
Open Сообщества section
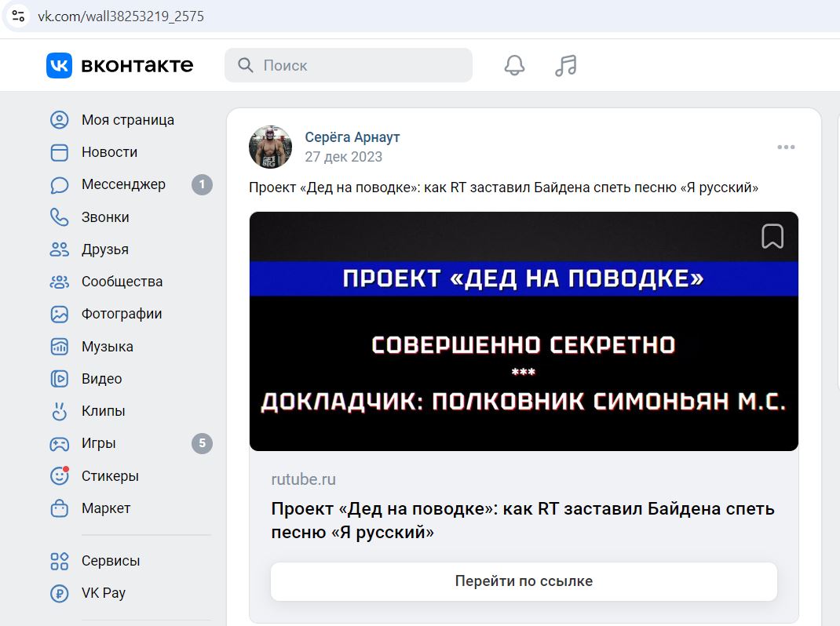[122, 282]
